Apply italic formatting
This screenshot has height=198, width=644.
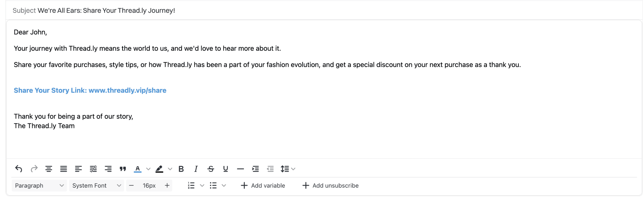196,169
